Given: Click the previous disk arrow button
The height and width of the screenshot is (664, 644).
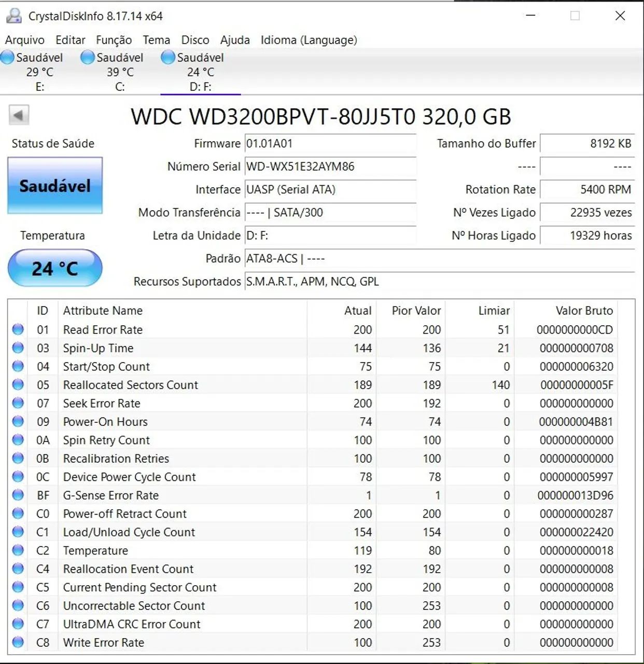Looking at the screenshot, I should point(19,115).
